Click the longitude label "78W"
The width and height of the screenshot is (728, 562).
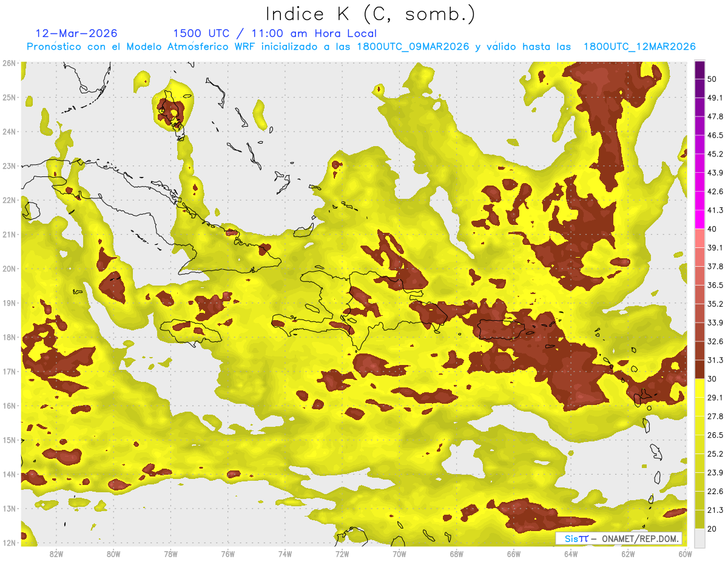pyautogui.click(x=170, y=554)
